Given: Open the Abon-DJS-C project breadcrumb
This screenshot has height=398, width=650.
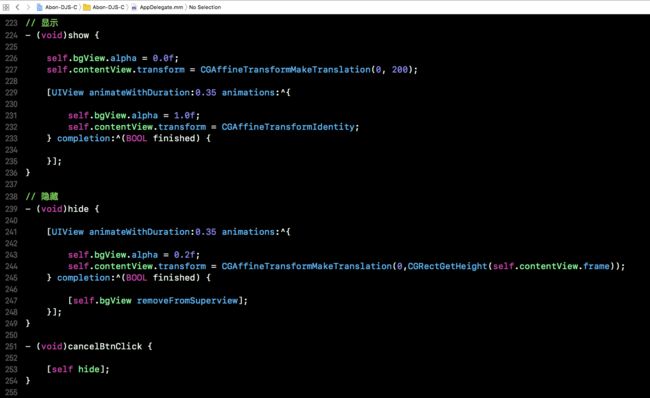Looking at the screenshot, I should 57,7.
